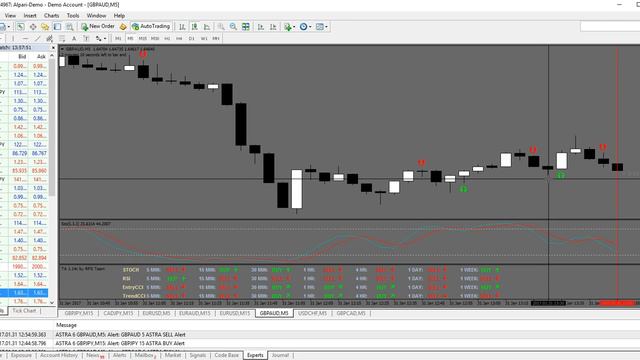Switch chart to candlestick style
640x360 pixels.
tap(195, 27)
